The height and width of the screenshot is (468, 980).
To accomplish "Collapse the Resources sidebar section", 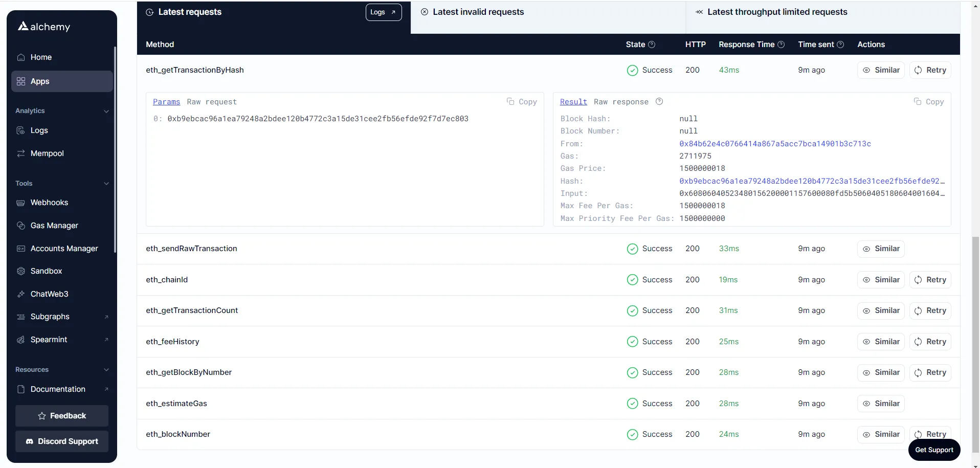I will tap(106, 370).
